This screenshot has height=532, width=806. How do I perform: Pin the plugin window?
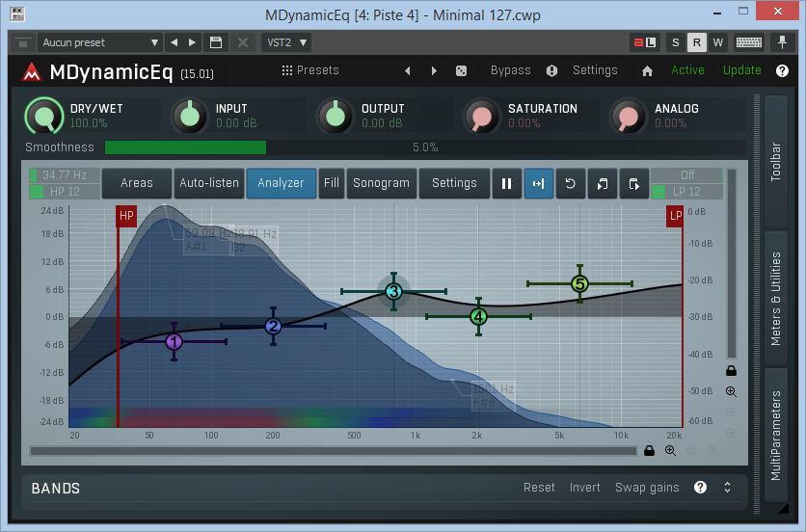782,42
